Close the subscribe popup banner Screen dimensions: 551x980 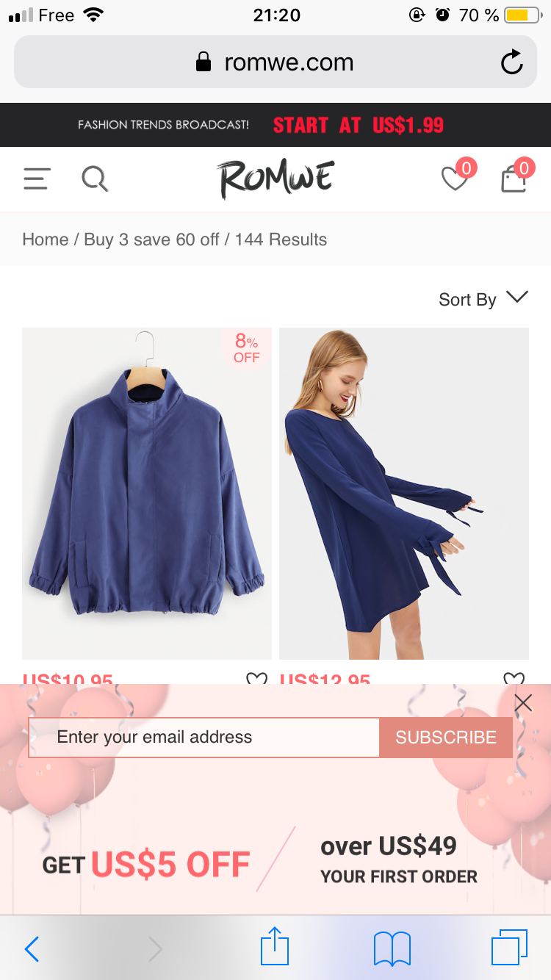523,703
